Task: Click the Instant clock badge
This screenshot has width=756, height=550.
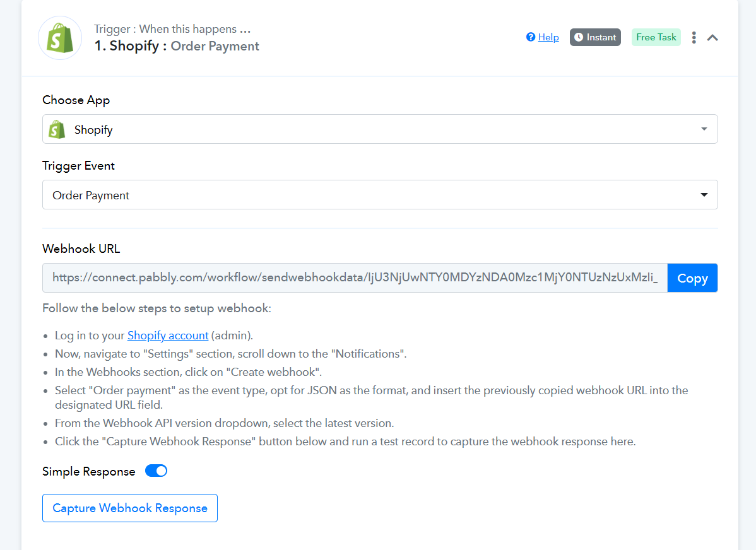Action: coord(595,37)
